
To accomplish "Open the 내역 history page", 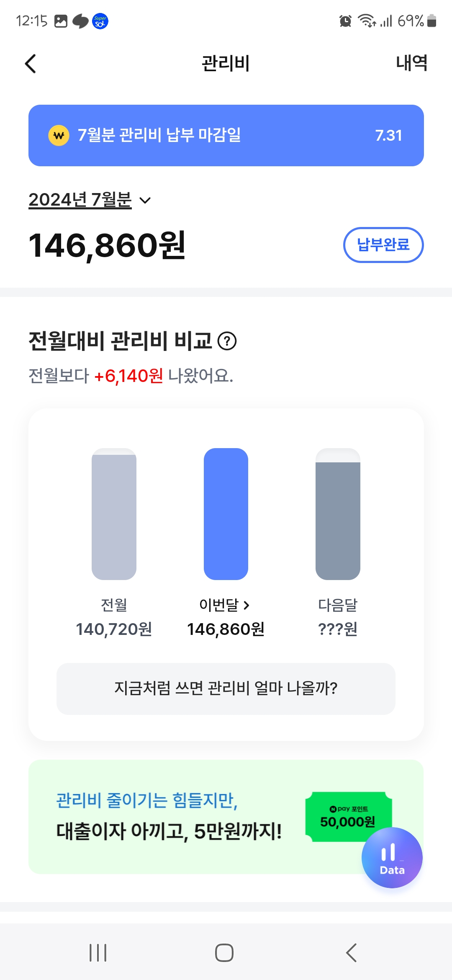I will click(411, 63).
